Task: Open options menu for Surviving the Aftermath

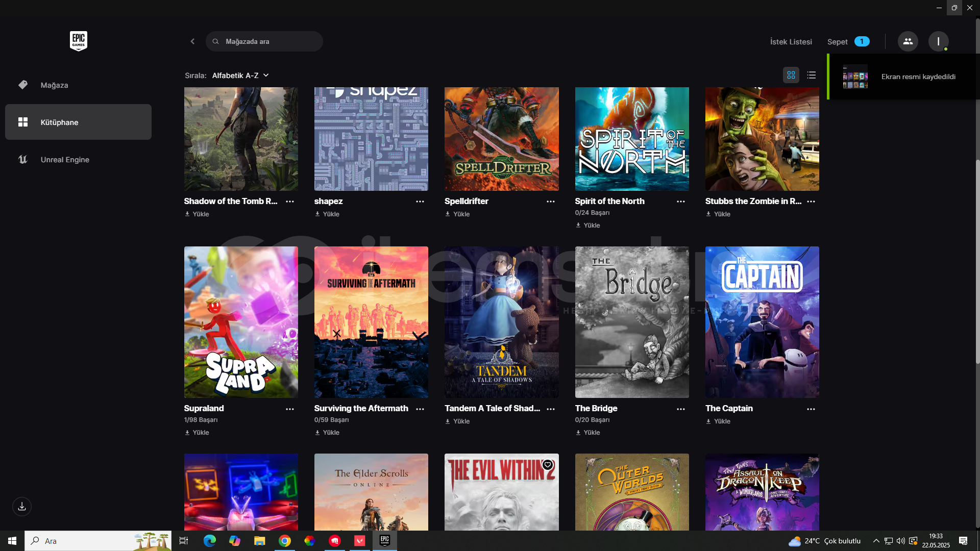Action: click(420, 409)
